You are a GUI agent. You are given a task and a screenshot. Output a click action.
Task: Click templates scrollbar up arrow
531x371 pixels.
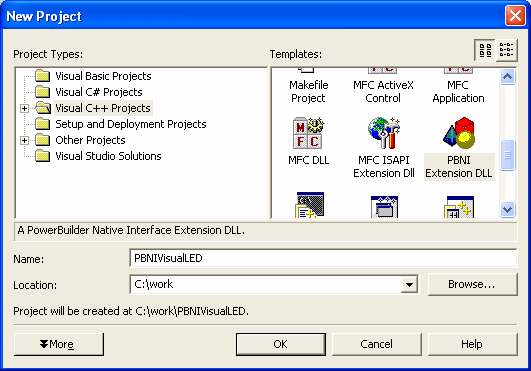tap(507, 77)
